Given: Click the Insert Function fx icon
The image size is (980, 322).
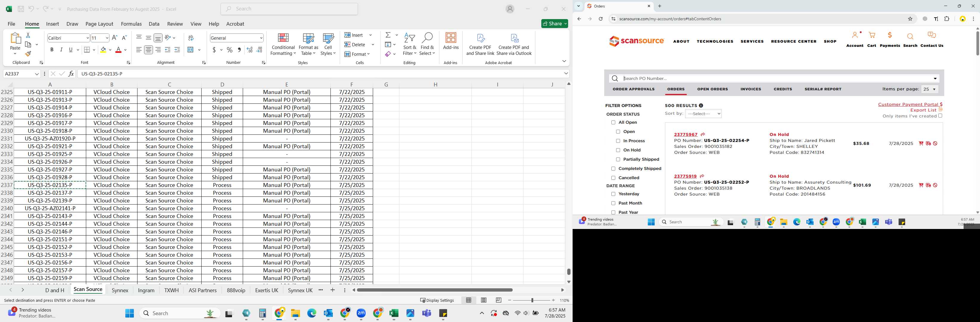Looking at the screenshot, I should (71, 74).
